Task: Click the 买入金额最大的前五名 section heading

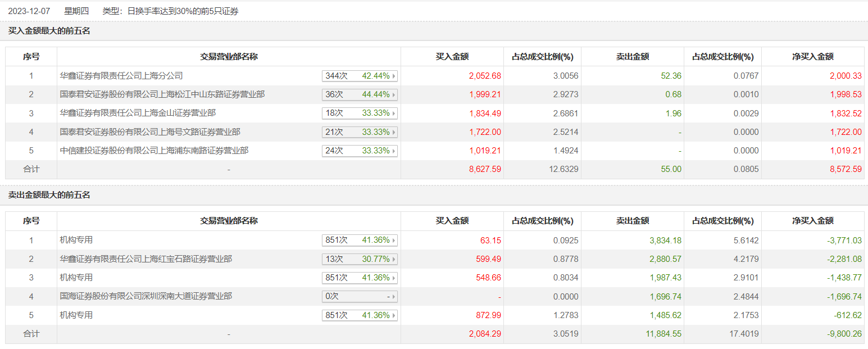Action: tap(49, 31)
